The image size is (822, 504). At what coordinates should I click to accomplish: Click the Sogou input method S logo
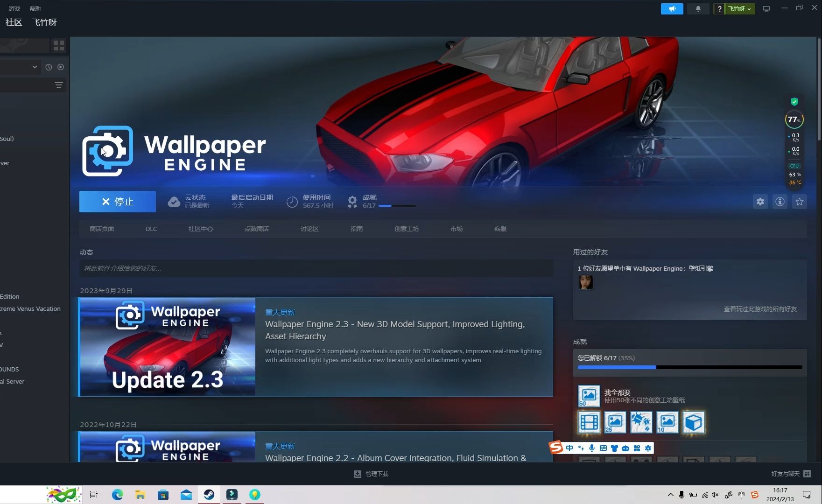click(556, 448)
